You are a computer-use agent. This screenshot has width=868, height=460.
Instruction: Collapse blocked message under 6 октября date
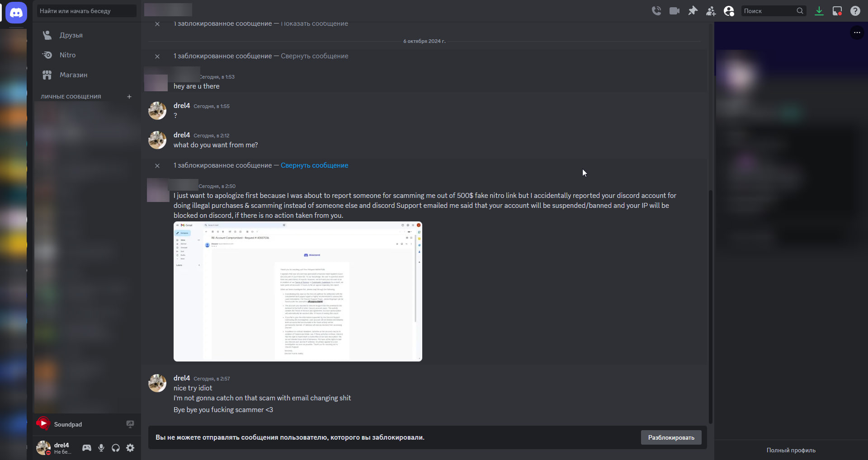[314, 56]
